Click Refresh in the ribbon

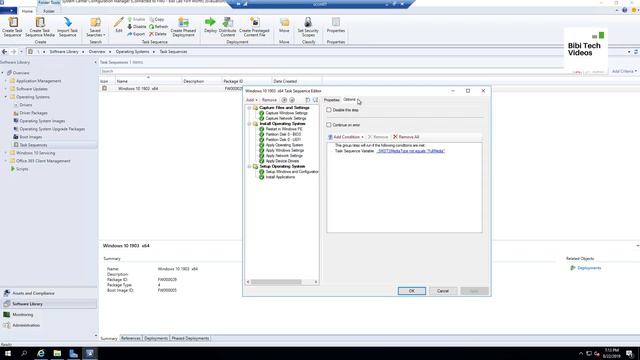pos(158,27)
